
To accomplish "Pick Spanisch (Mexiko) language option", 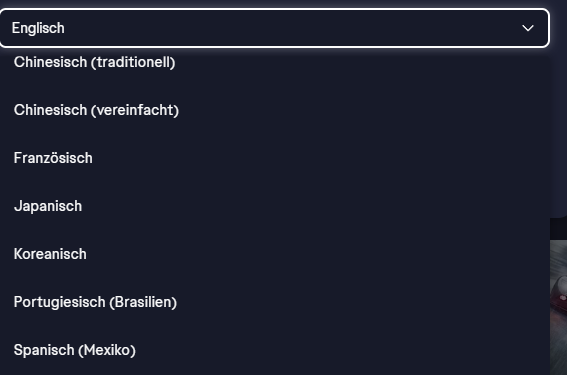I will [x=275, y=350].
